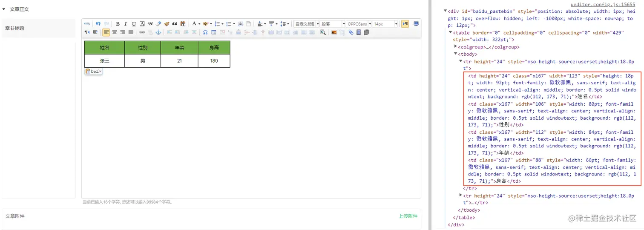Open paragraph spacing before dropdown

(x=264, y=24)
